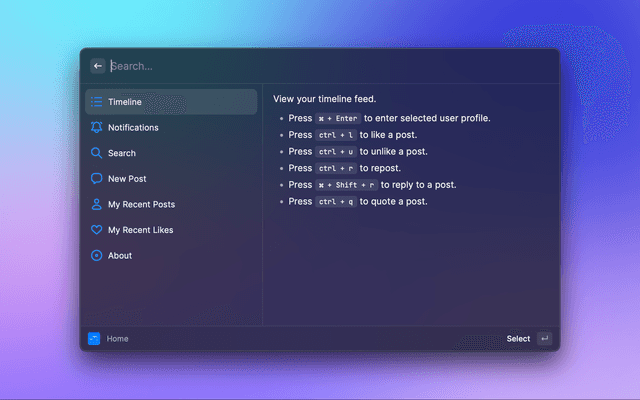Select the Search item label in the list

(122, 153)
